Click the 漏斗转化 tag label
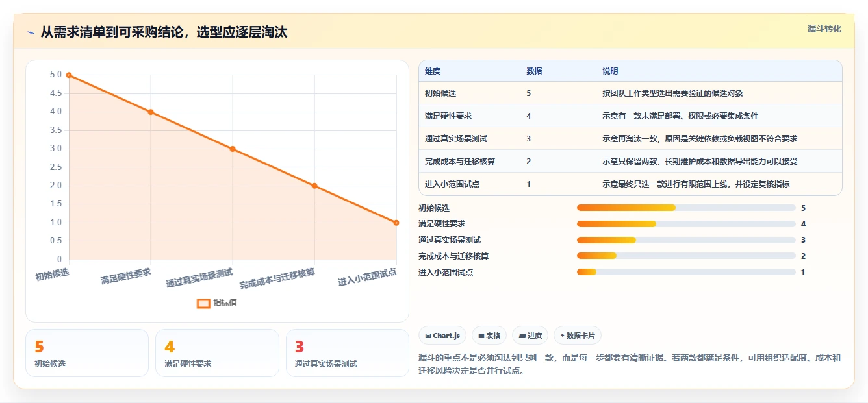Screen dimensions: 868x403 [824, 29]
